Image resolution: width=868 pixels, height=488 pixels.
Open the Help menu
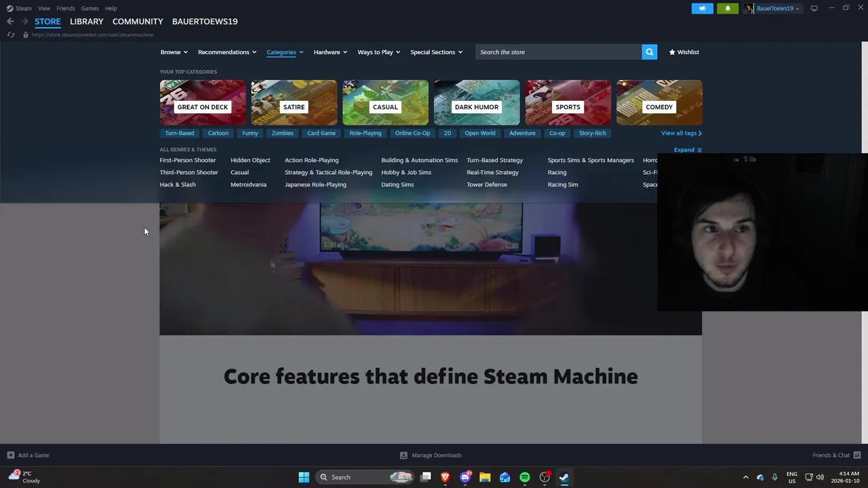click(x=111, y=8)
